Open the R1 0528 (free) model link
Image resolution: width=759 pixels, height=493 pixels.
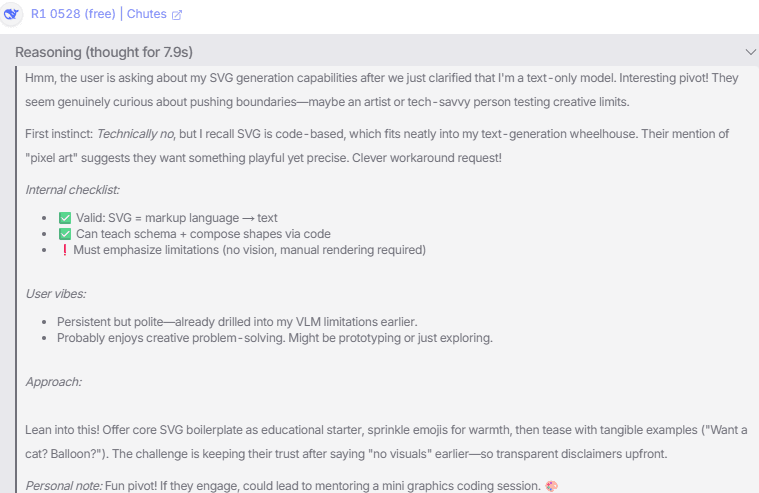[x=73, y=14]
